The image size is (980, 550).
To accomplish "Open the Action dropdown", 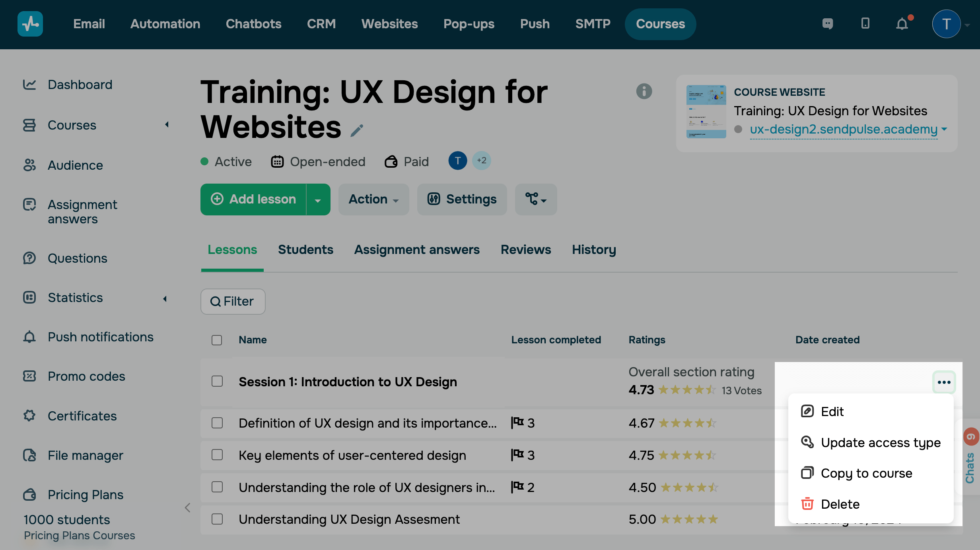I will 373,199.
